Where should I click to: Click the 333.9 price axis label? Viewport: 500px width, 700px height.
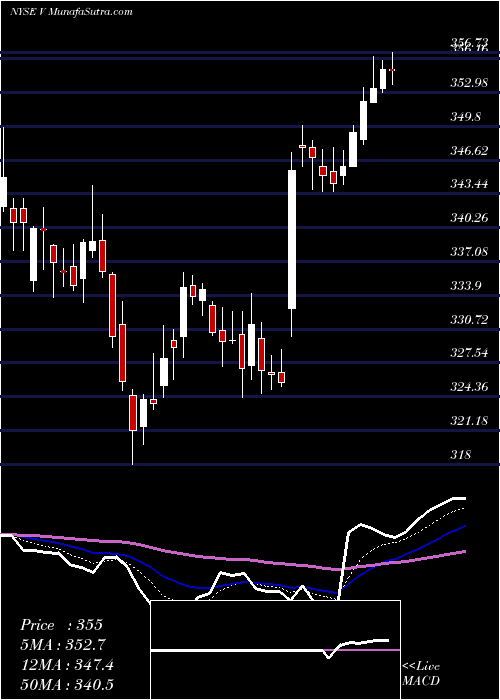[466, 286]
